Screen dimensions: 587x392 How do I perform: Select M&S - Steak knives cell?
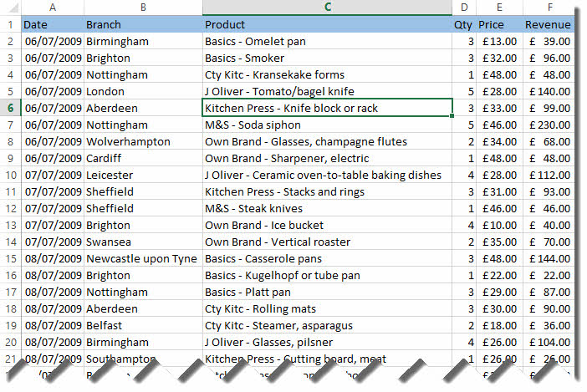[x=327, y=209]
